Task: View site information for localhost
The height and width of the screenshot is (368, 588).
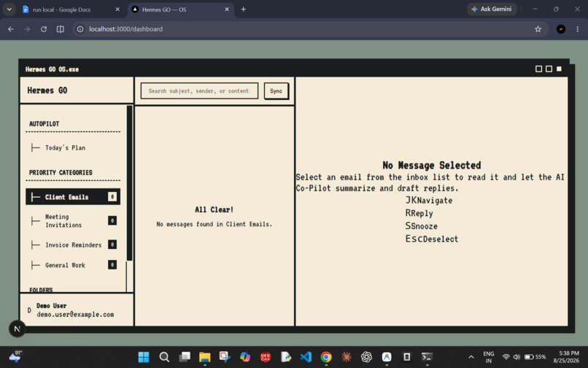Action: (x=80, y=29)
